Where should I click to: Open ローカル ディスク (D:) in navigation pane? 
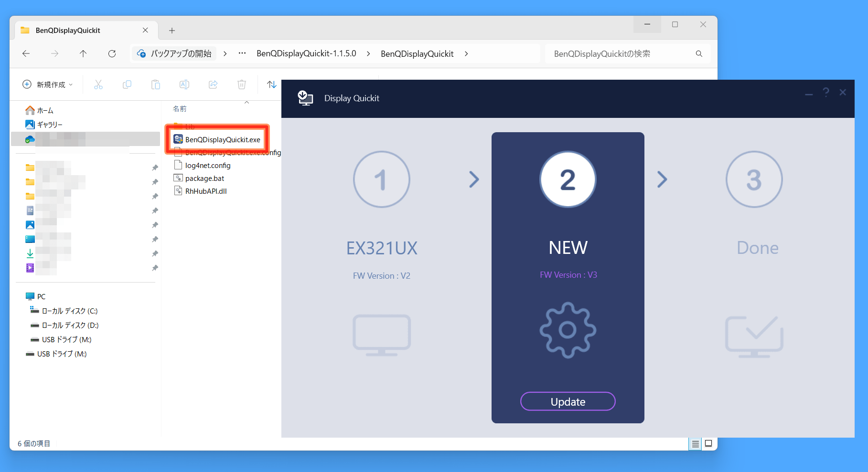tap(64, 325)
